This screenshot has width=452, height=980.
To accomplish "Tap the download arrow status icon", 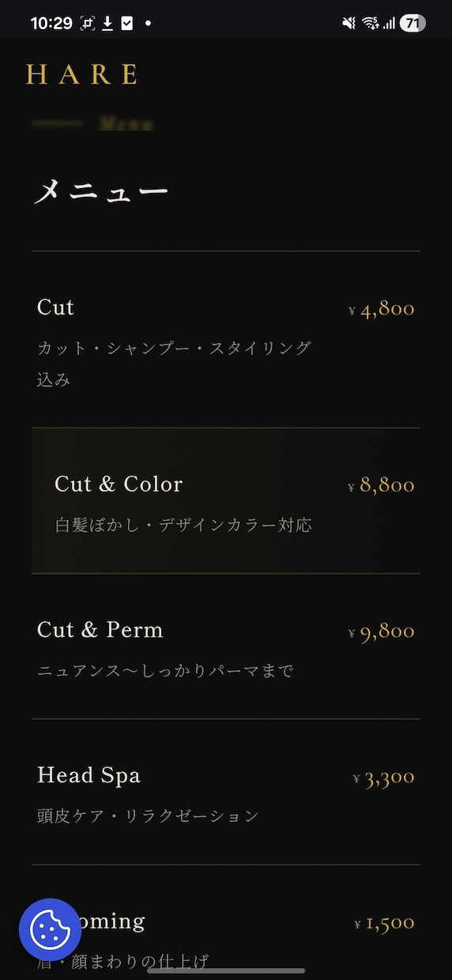I will tap(108, 23).
